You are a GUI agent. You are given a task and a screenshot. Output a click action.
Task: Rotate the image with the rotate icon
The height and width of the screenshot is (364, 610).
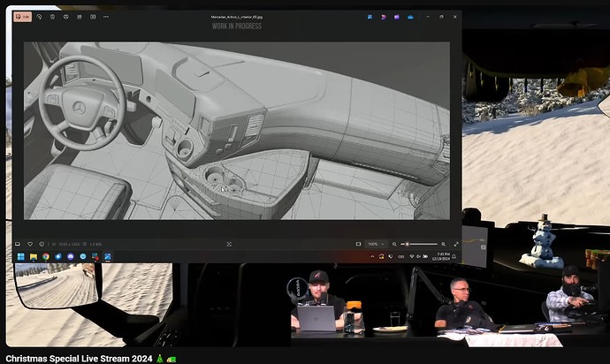(x=40, y=17)
